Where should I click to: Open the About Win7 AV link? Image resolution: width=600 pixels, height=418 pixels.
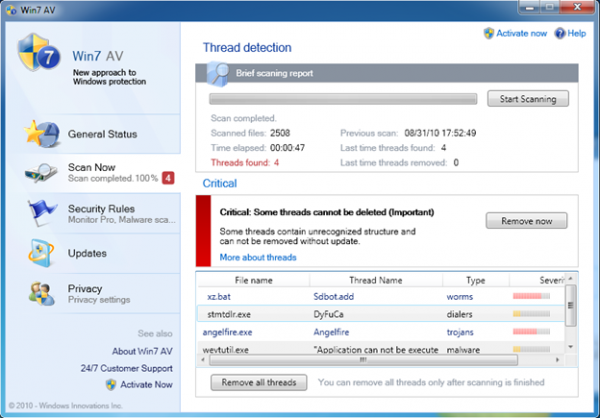[x=142, y=351]
